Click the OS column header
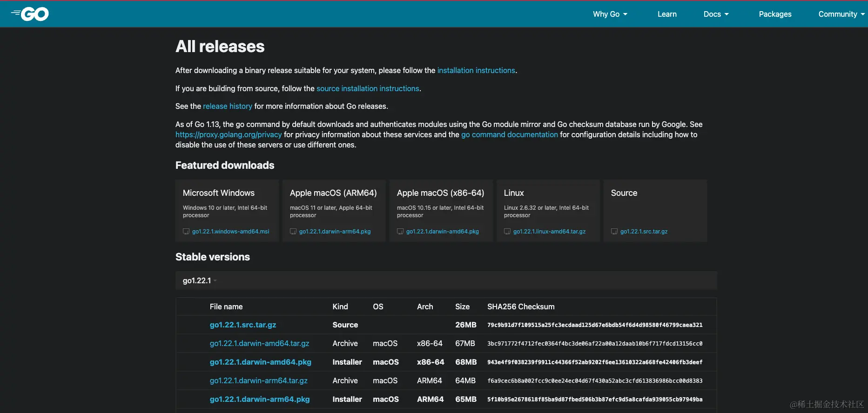The height and width of the screenshot is (413, 868). click(x=378, y=306)
